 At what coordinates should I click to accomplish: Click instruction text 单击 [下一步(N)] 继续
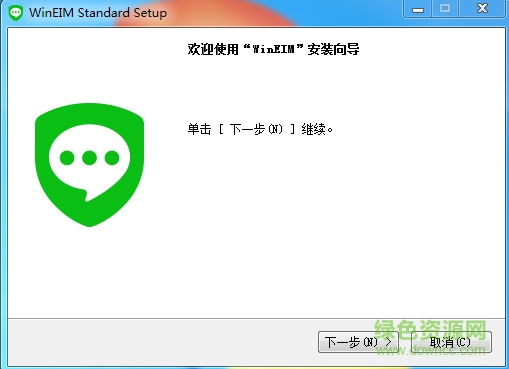point(260,129)
